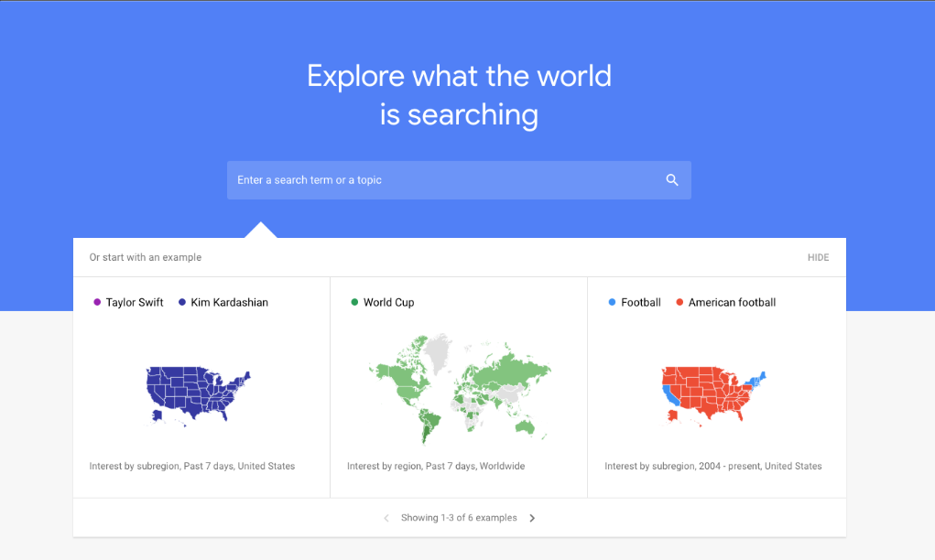
Task: Click 'Interest by subregion, 2004 - present' caption
Action: 713,467
